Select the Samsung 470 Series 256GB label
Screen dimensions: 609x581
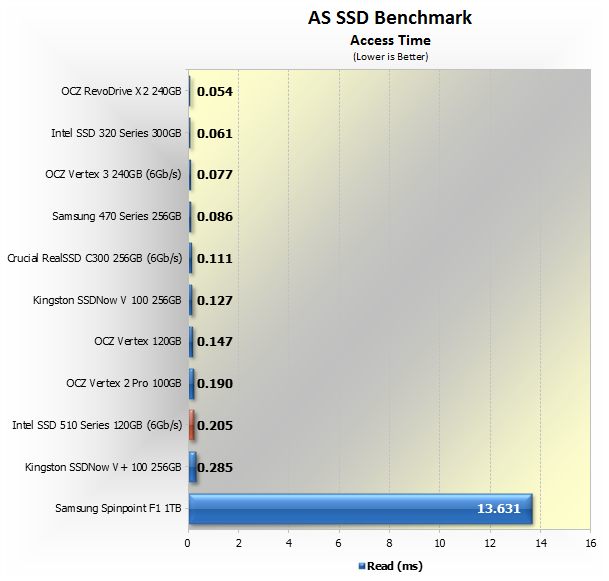pyautogui.click(x=117, y=216)
